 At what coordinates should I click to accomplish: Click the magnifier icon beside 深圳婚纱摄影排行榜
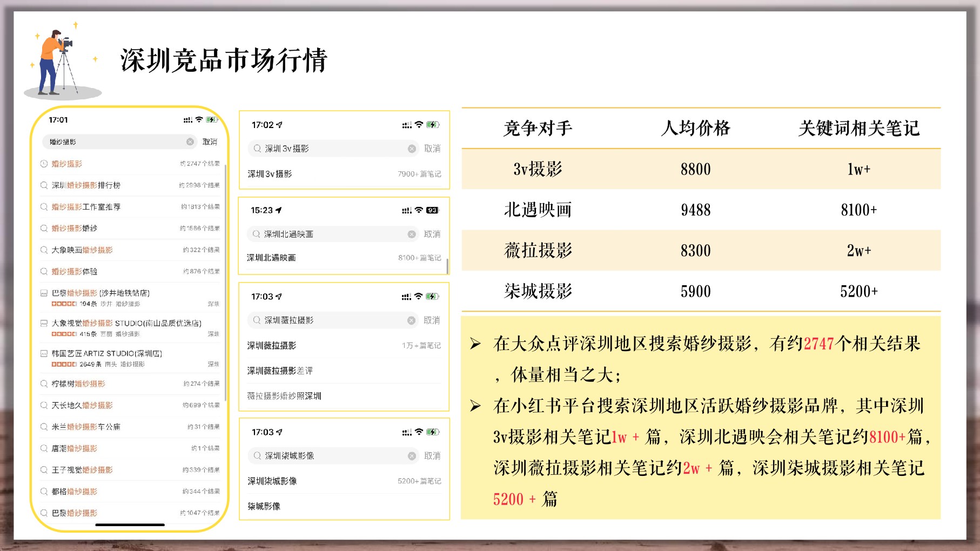coord(45,185)
